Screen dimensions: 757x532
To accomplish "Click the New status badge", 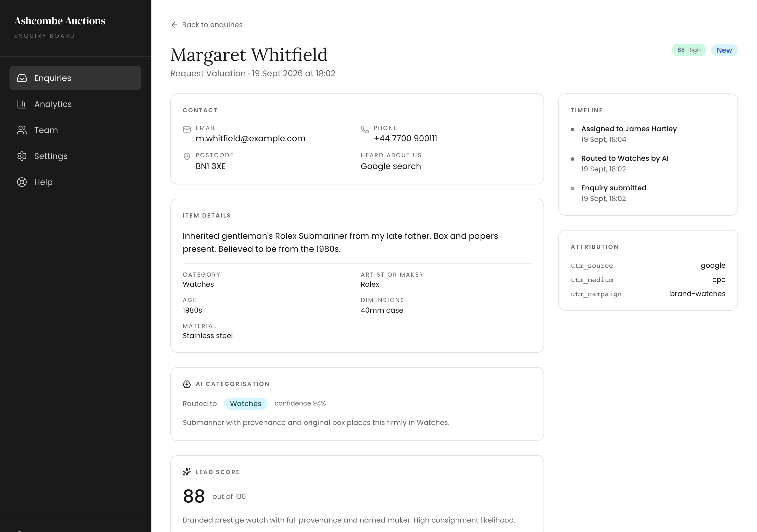I will (x=724, y=50).
